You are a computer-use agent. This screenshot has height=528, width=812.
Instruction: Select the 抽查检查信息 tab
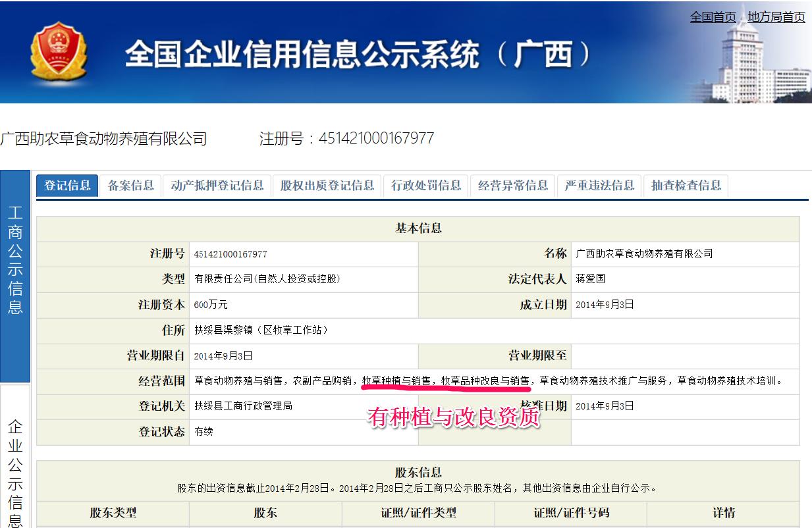tap(686, 186)
